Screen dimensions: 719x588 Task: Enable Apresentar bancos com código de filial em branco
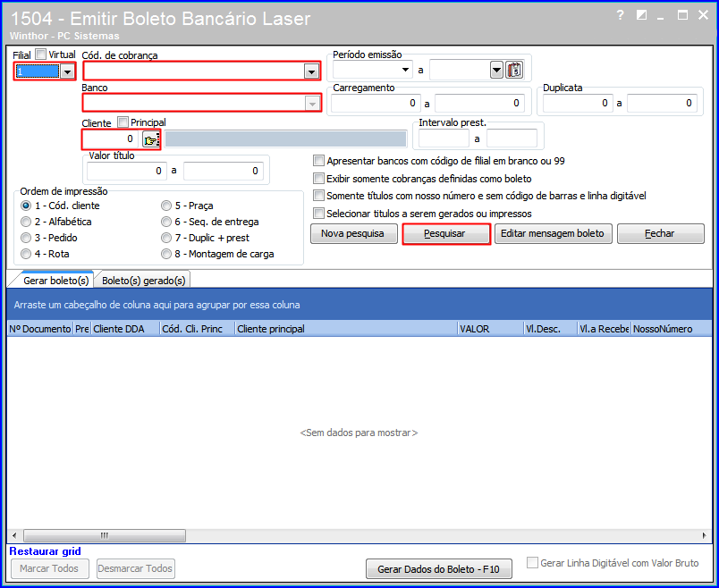(x=318, y=161)
